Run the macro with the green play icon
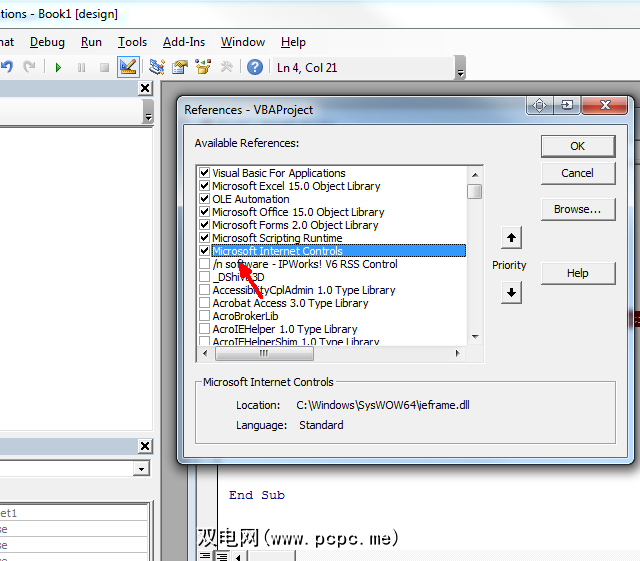 (58, 67)
